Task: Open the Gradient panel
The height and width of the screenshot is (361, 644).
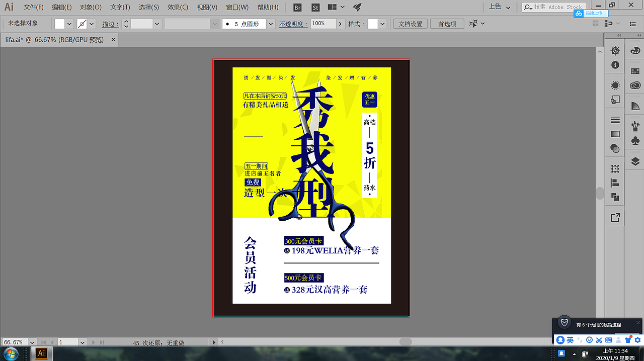Action: [615, 134]
